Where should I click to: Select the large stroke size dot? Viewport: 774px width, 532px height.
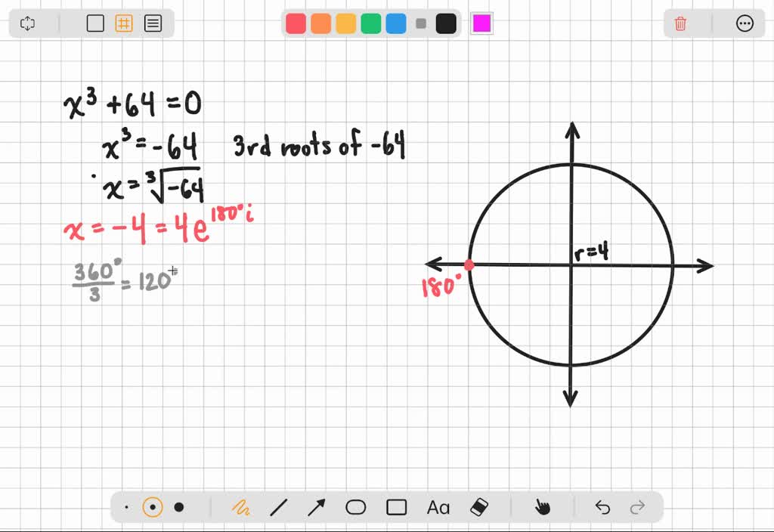click(x=179, y=507)
